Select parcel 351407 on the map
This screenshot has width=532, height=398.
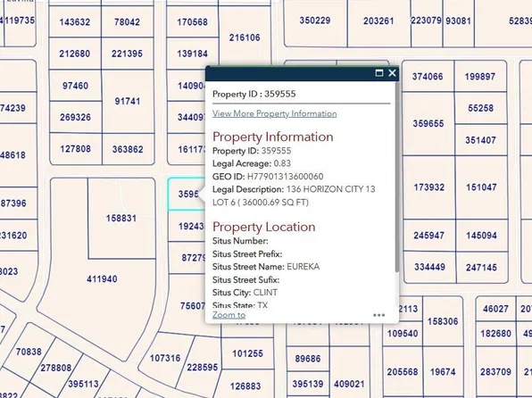(480, 140)
